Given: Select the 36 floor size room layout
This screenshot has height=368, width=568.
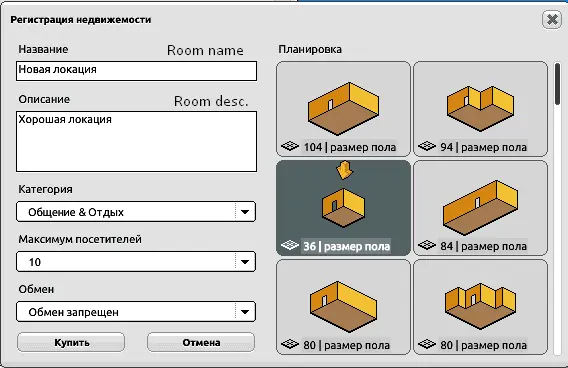Looking at the screenshot, I should tap(343, 208).
